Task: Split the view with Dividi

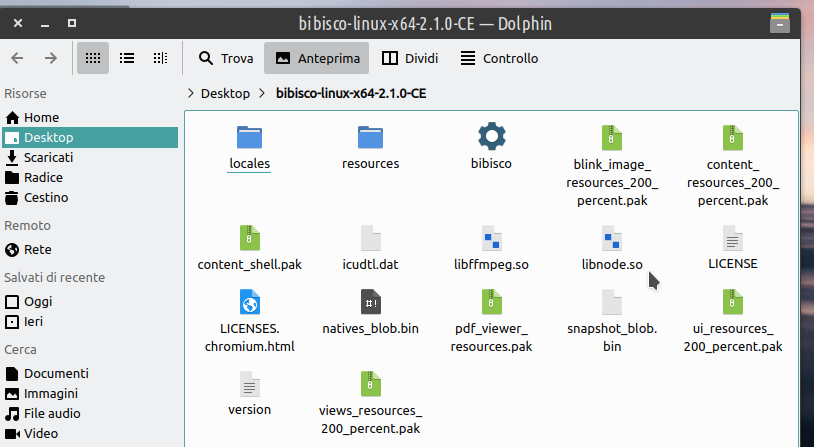Action: (x=410, y=58)
